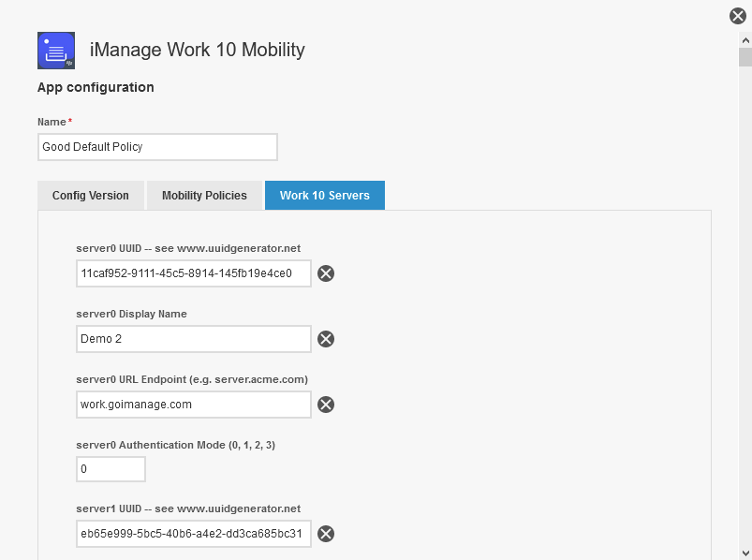Clear the server0 UUID field
Image resolution: width=752 pixels, height=560 pixels.
click(x=326, y=273)
